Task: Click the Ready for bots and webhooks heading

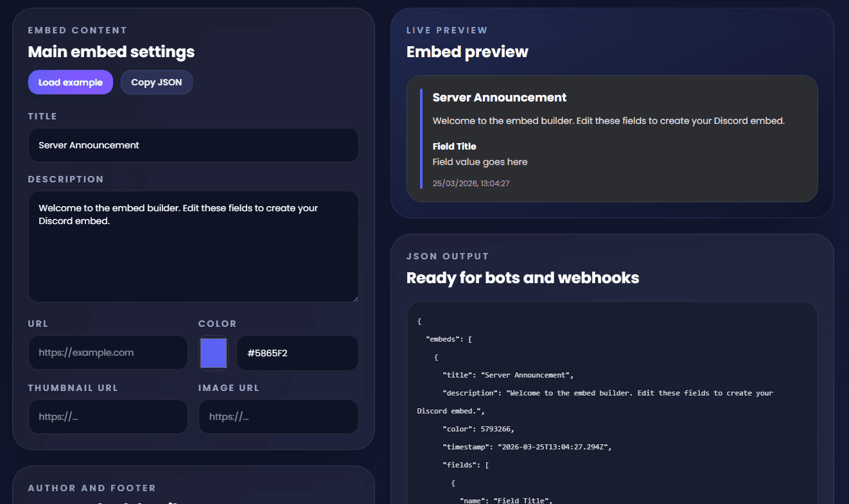Action: coord(522,278)
